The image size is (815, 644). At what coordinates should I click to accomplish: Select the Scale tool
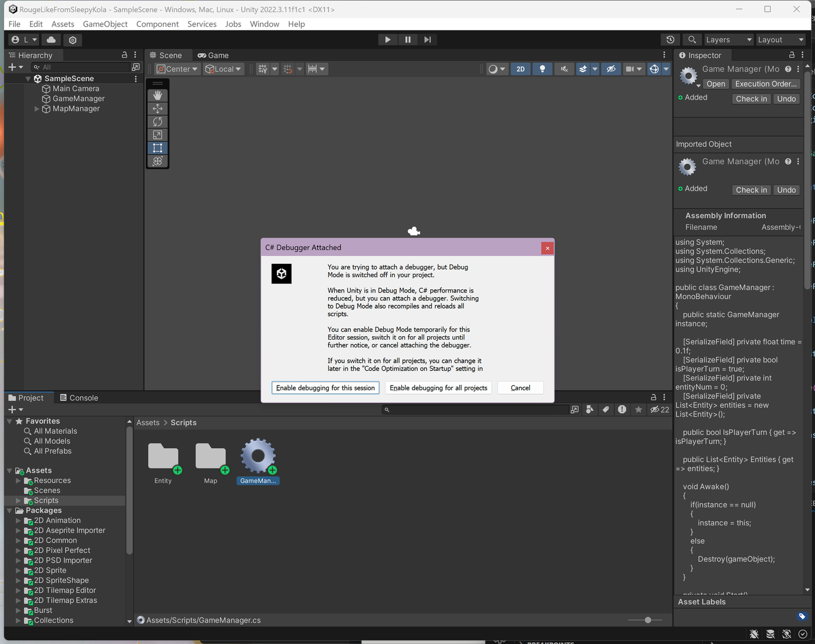[x=157, y=135]
